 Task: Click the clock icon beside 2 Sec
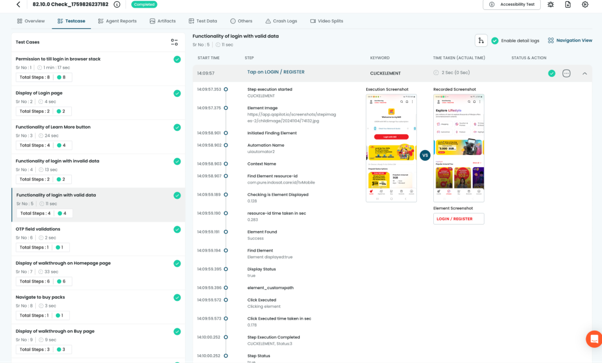(436, 73)
